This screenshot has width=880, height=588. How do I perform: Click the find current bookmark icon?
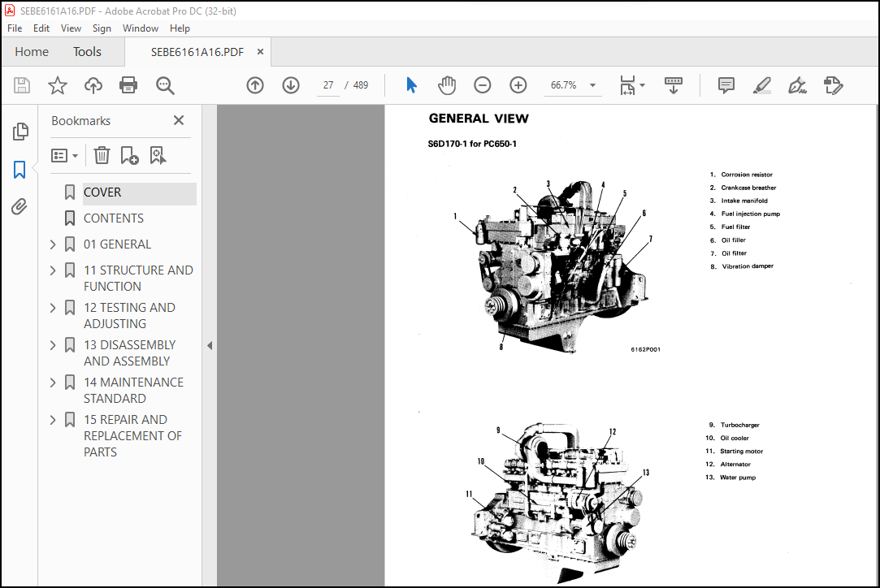tap(158, 155)
